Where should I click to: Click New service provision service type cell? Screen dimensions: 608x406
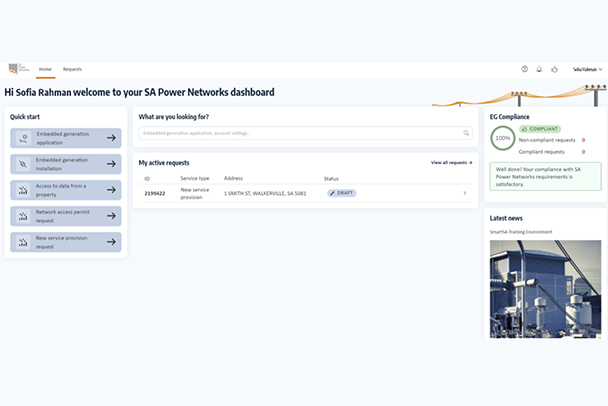(195, 193)
